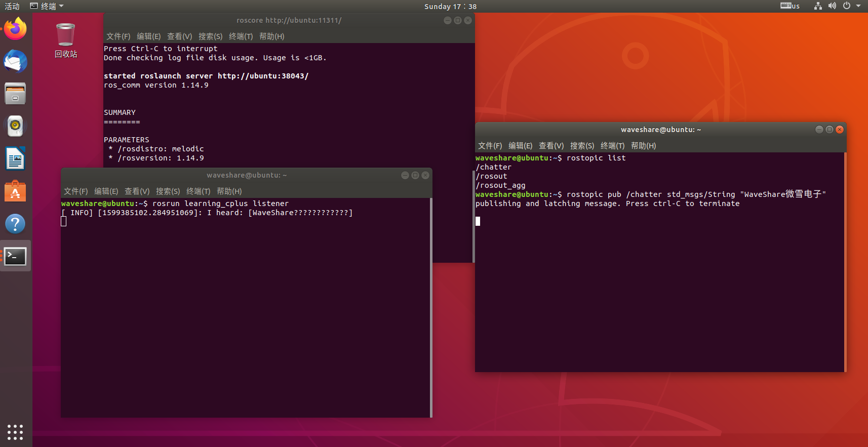The image size is (868, 447).
Task: Open 编辑(E) menu in listener terminal
Action: [106, 191]
